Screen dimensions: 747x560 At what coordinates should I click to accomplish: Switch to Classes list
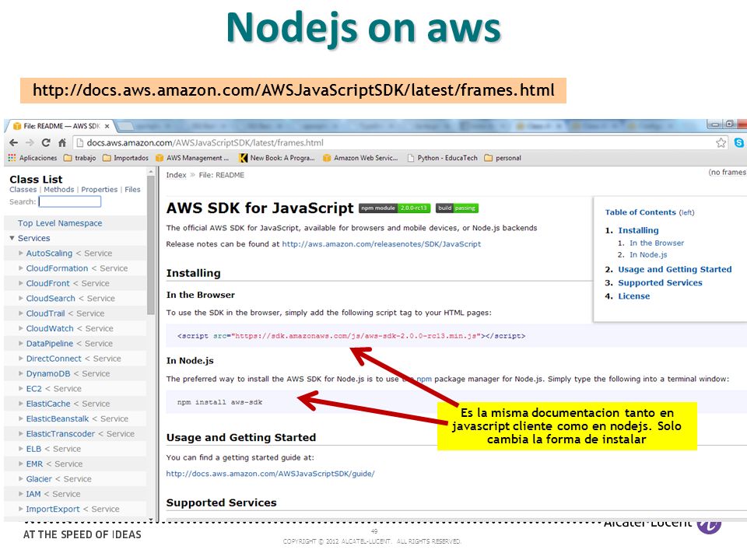coord(23,190)
